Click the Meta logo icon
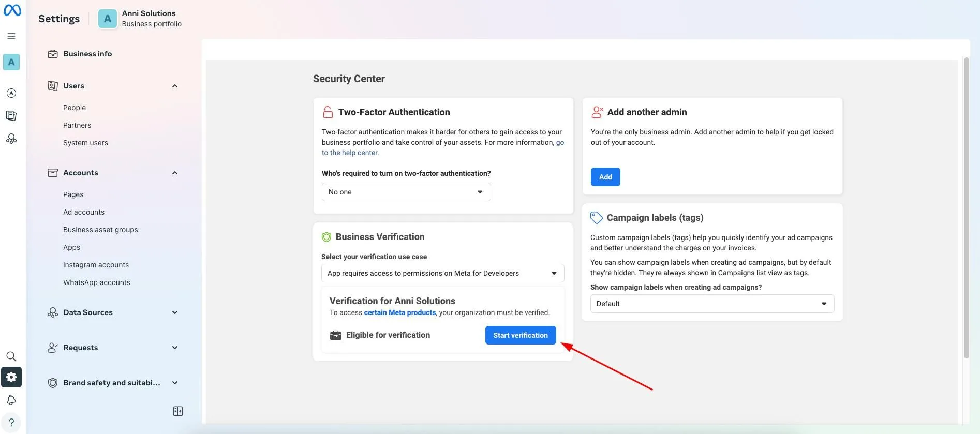 (12, 10)
